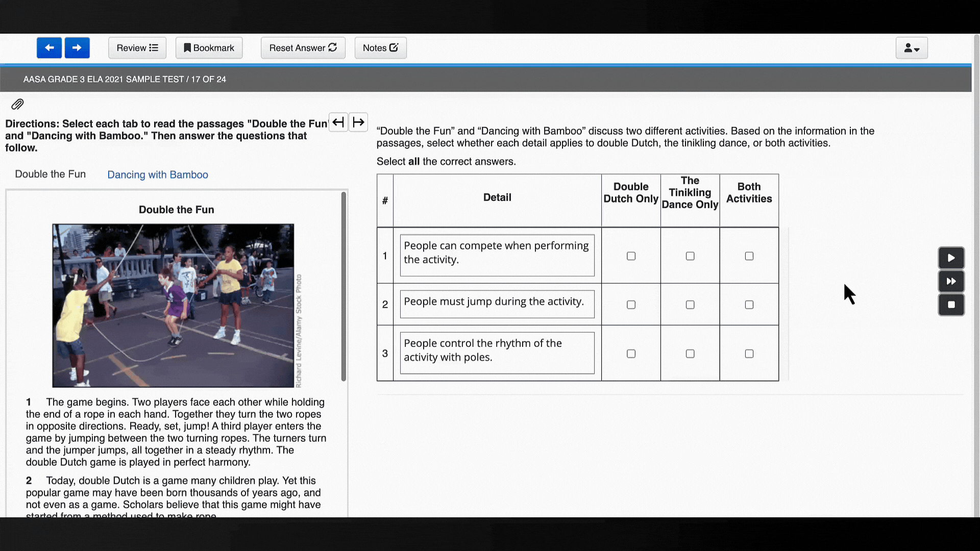Click the double Dutch jump rope photo
The width and height of the screenshot is (980, 551).
[x=173, y=306]
